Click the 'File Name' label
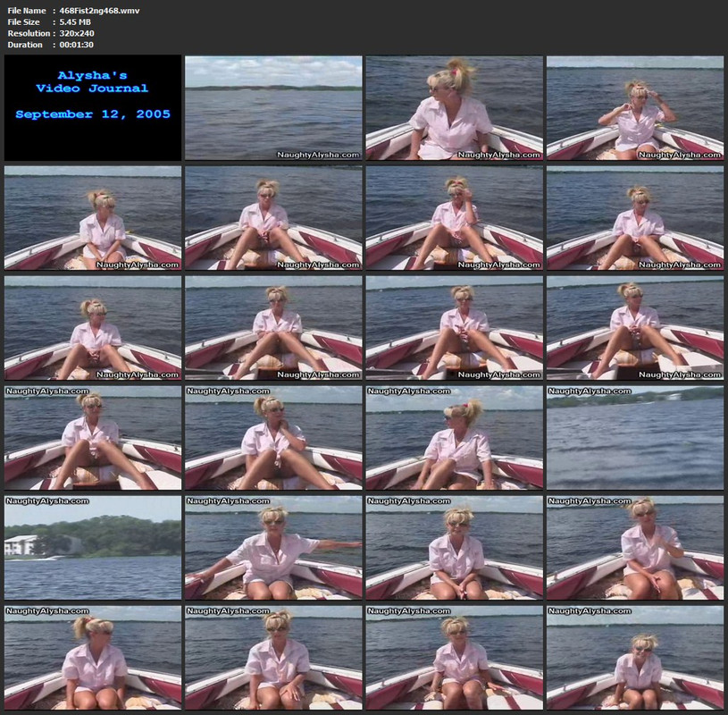The image size is (728, 715). 27,10
